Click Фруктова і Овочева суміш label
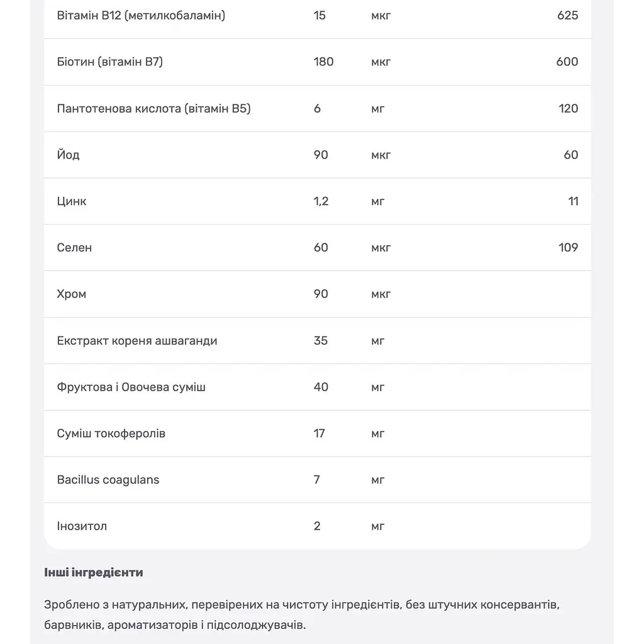This screenshot has height=644, width=644. 131,387
